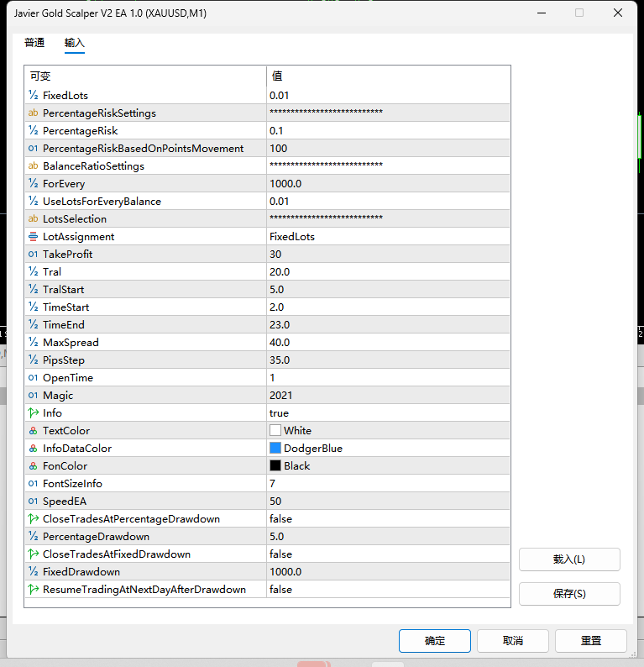
Task: Click the black FonColor swatch
Action: [x=275, y=465]
